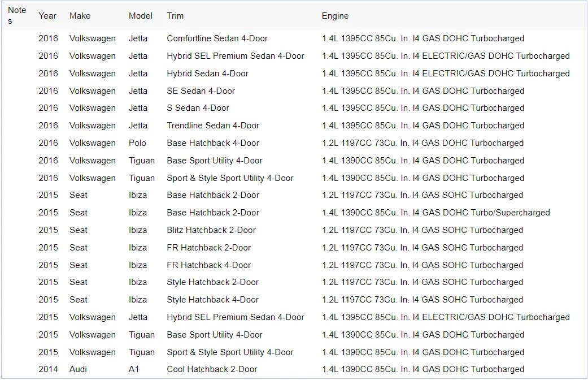The image size is (588, 380).
Task: Click the Model column header
Action: click(x=141, y=16)
